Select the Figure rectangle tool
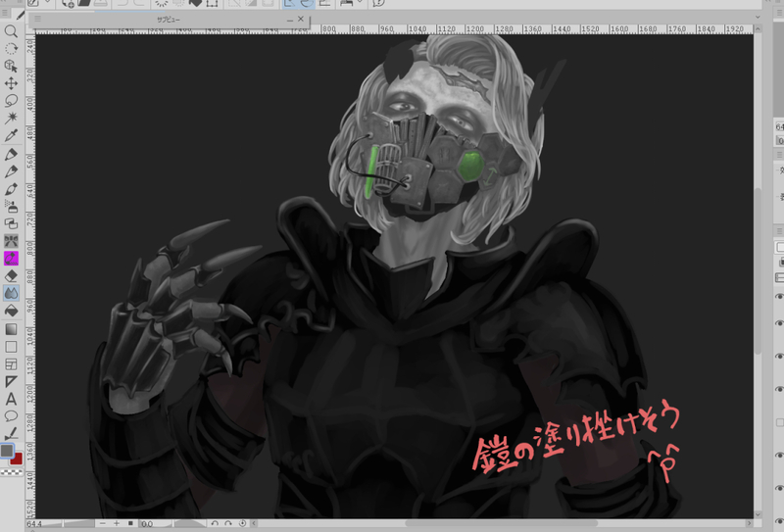784x532 pixels. point(11,347)
